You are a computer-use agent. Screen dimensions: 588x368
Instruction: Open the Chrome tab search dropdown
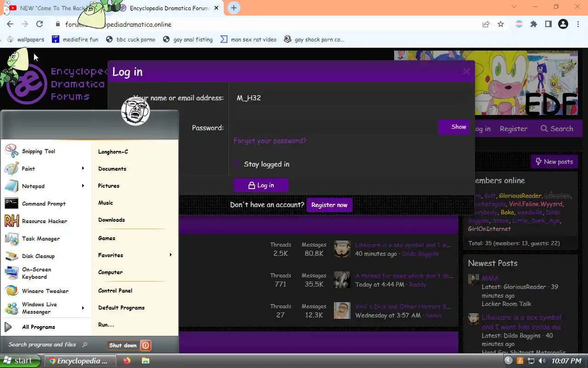pos(514,6)
